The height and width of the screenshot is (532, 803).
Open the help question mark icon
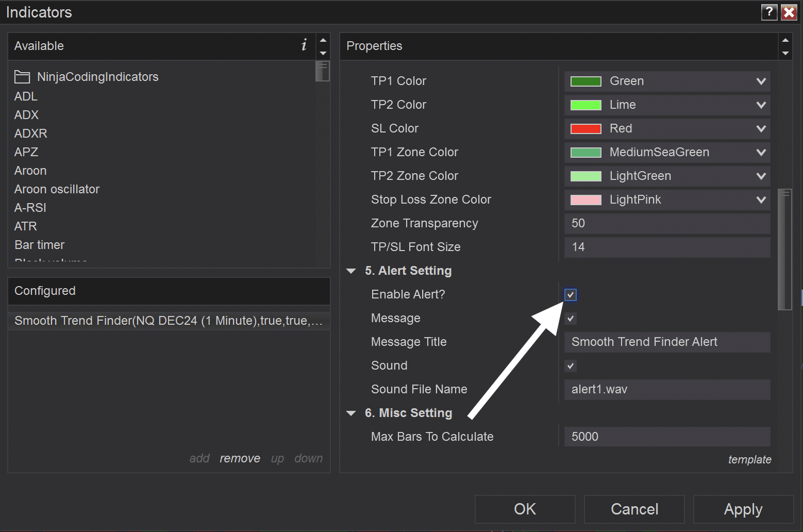[x=769, y=12]
